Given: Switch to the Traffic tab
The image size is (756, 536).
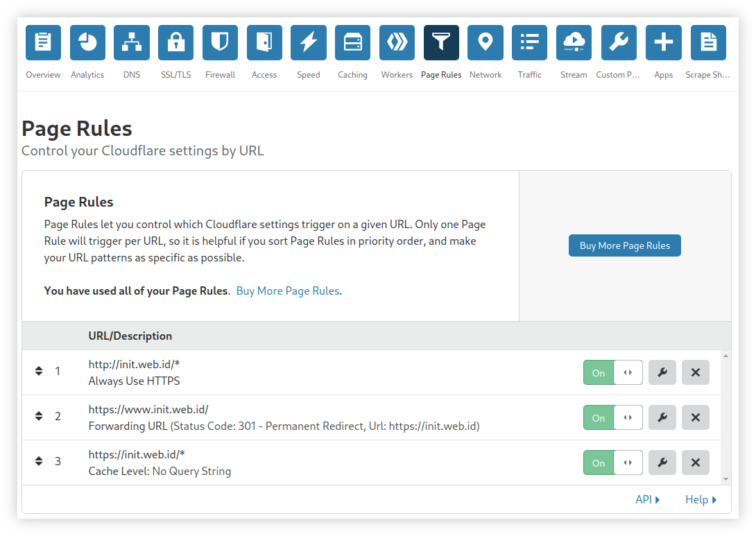Looking at the screenshot, I should pyautogui.click(x=530, y=43).
